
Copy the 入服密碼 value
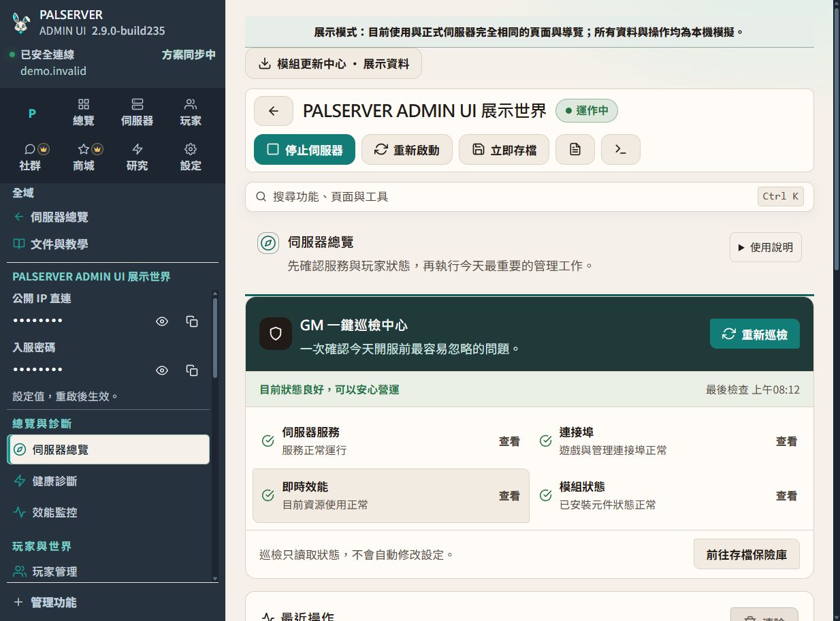point(192,370)
